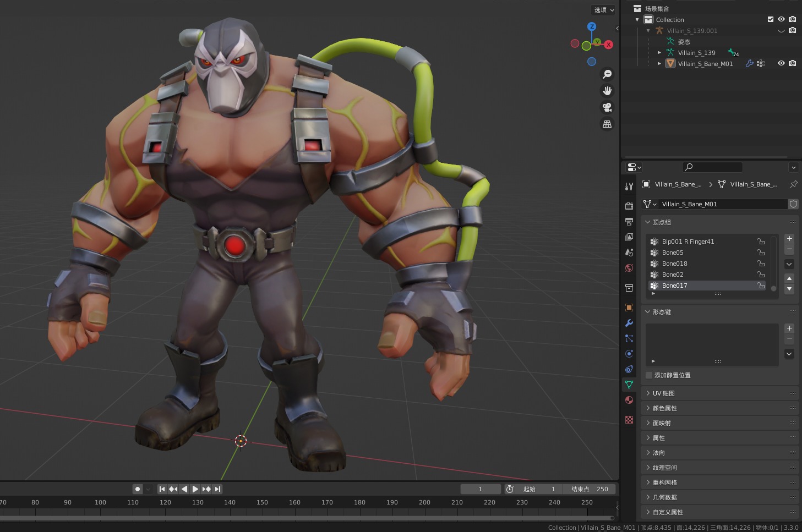Remove the selected vertex group
The width and height of the screenshot is (802, 532).
click(x=789, y=250)
